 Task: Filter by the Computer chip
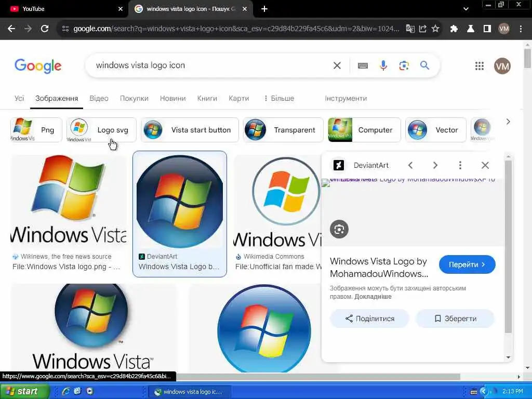(364, 130)
